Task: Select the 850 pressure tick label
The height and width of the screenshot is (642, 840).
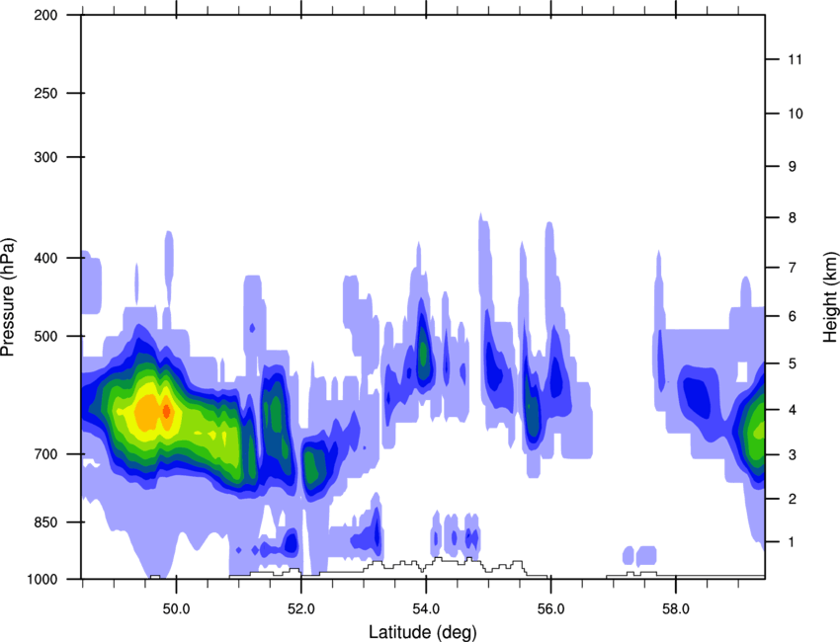Action: (x=45, y=522)
